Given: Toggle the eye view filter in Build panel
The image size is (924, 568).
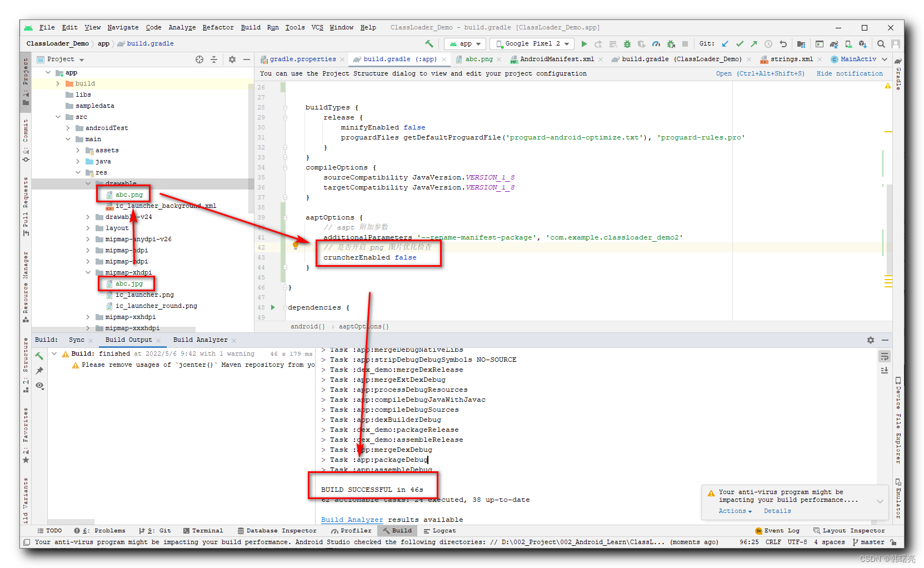Looking at the screenshot, I should tap(39, 386).
